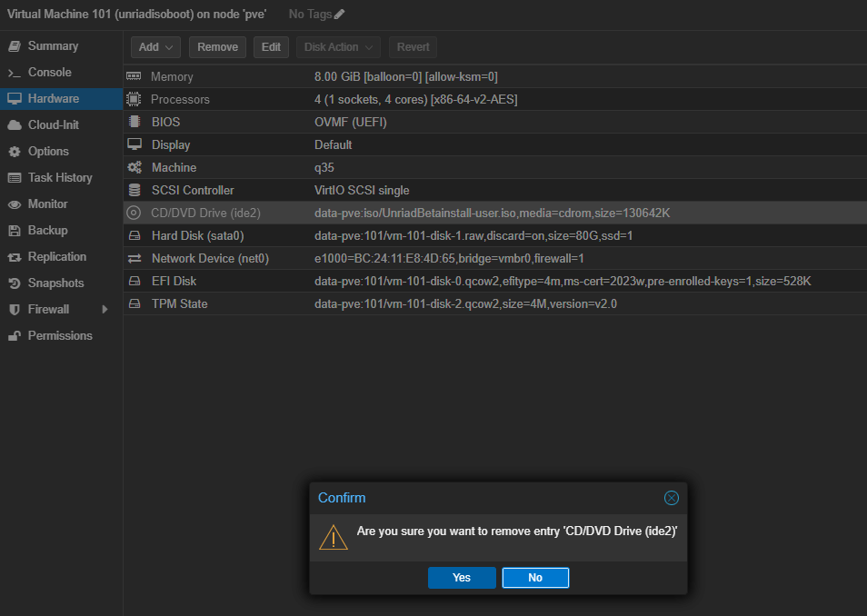Close the Confirm dialog with the X

[x=672, y=498]
